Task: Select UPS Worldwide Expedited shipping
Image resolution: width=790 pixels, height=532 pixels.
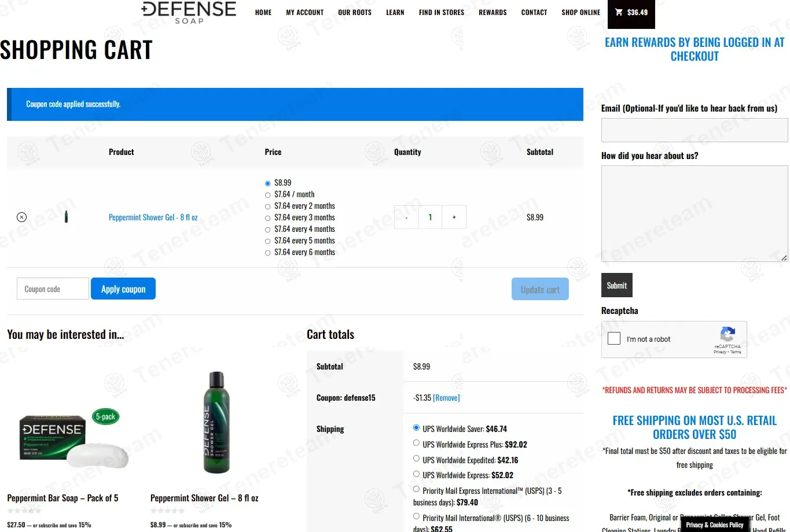Action: pyautogui.click(x=416, y=459)
